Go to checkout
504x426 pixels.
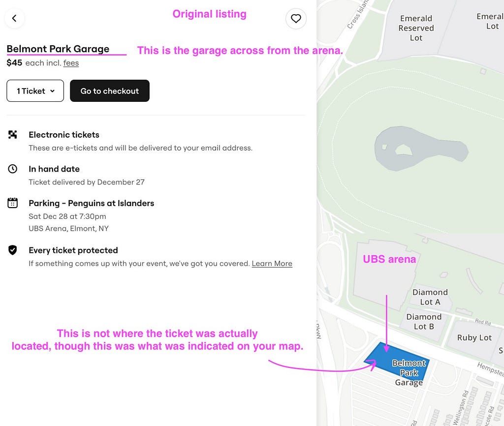110,91
